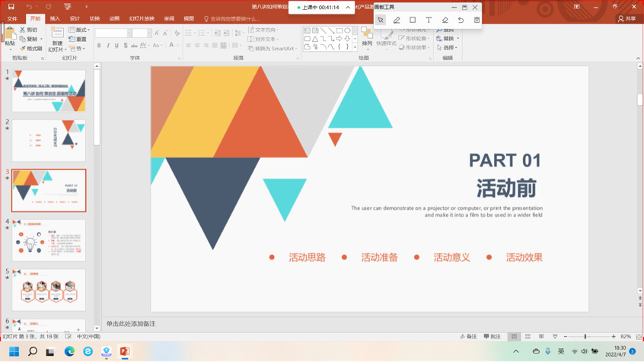Screen dimensions: 644x362
Task: Select the rectangle shape tool in the drawing board toolbar
Action: [413, 20]
